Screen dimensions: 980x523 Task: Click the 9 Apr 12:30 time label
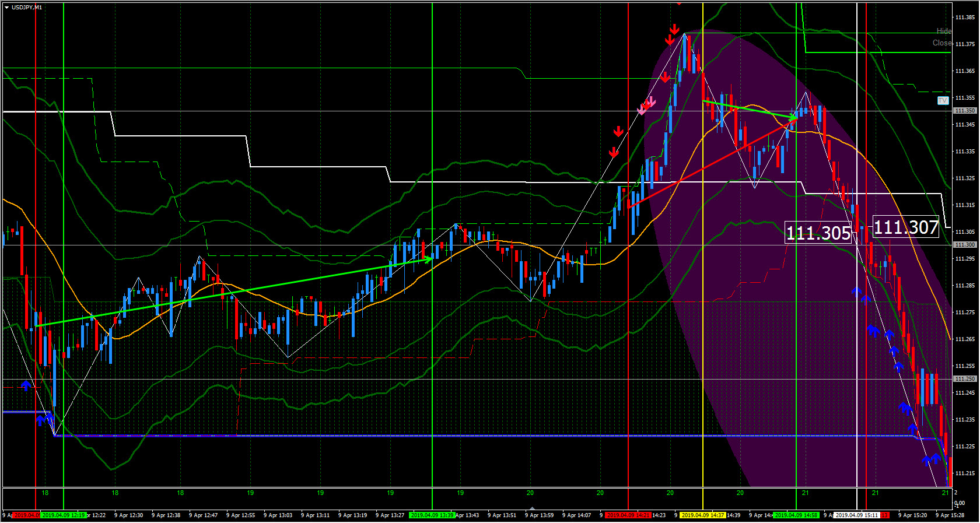(x=129, y=515)
